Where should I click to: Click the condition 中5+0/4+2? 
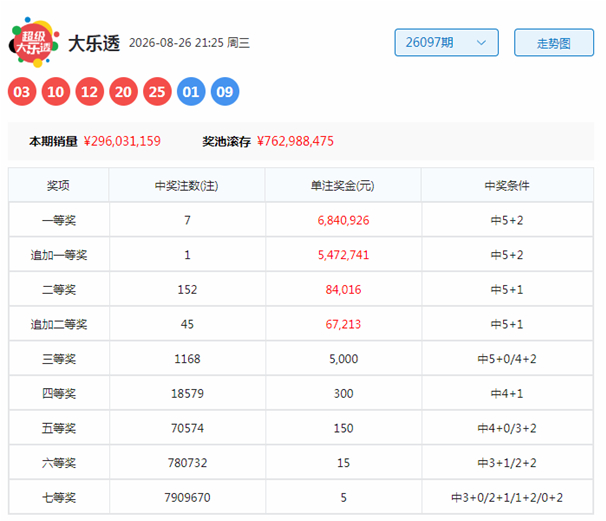pos(507,359)
